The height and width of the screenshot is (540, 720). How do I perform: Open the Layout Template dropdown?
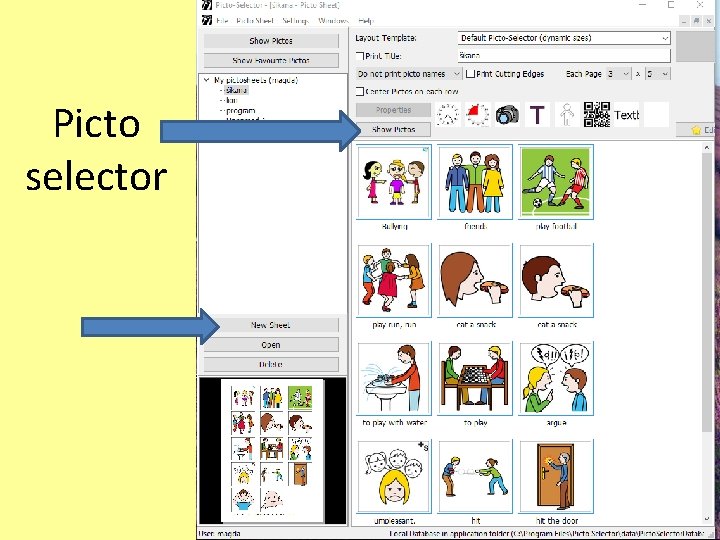coord(564,38)
